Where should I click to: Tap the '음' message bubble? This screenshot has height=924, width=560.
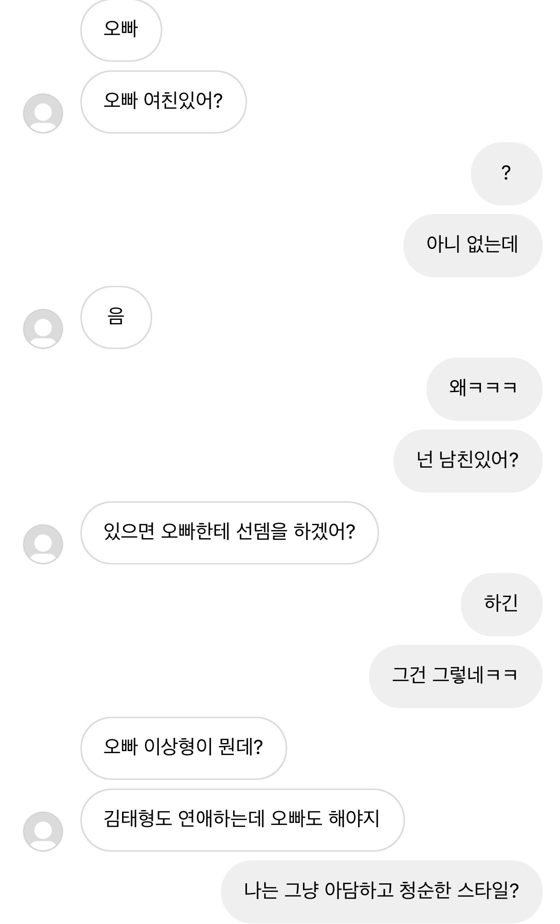(116, 317)
